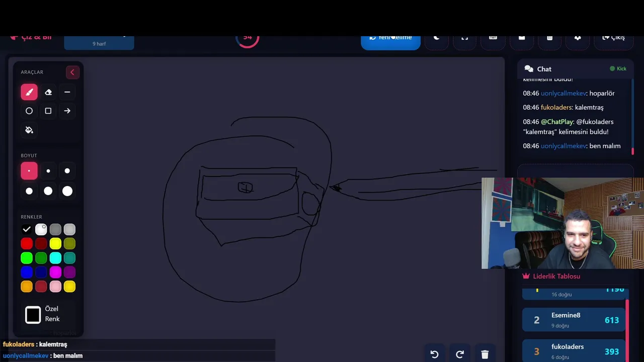Select the circle shape tool
644x362 pixels.
click(x=29, y=111)
